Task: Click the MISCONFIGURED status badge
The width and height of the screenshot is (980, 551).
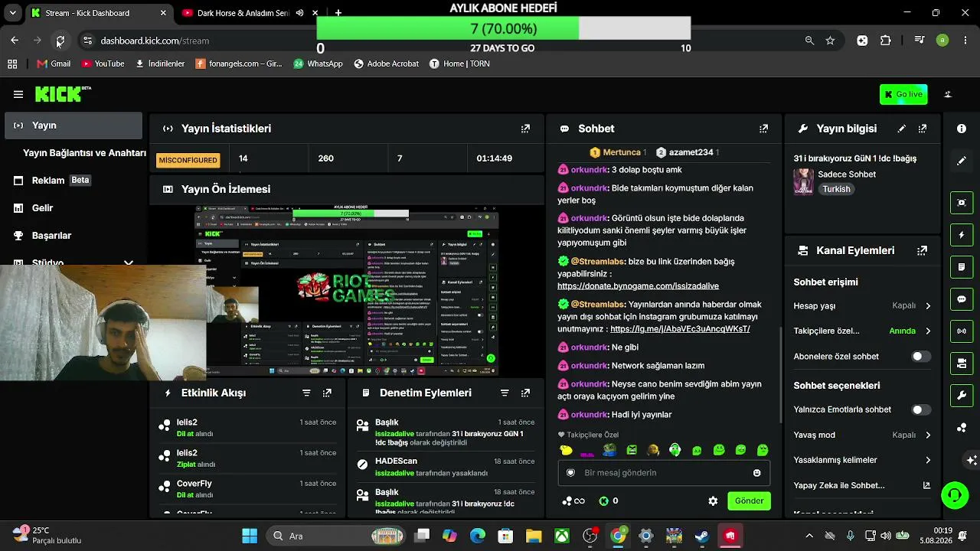Action: coord(188,160)
